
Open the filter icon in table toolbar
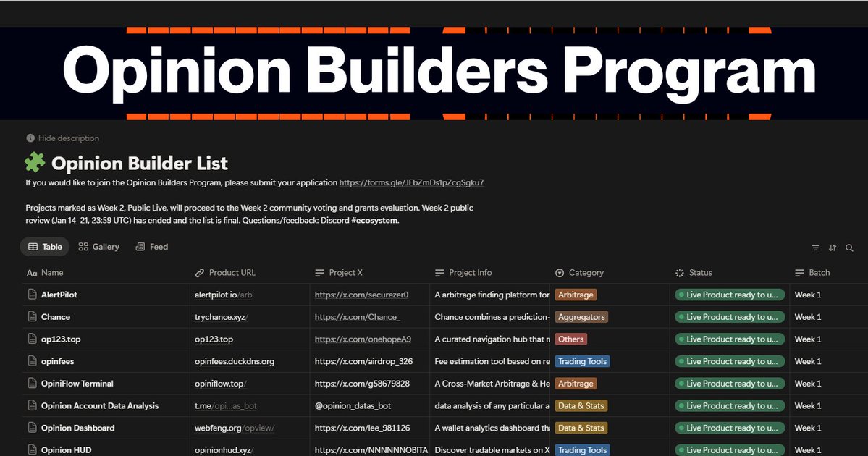coord(815,248)
